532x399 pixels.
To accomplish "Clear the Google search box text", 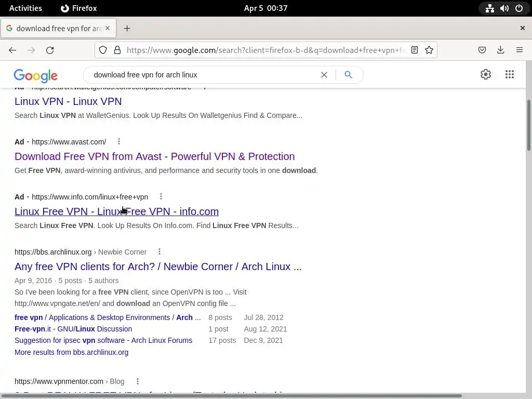I will [324, 75].
